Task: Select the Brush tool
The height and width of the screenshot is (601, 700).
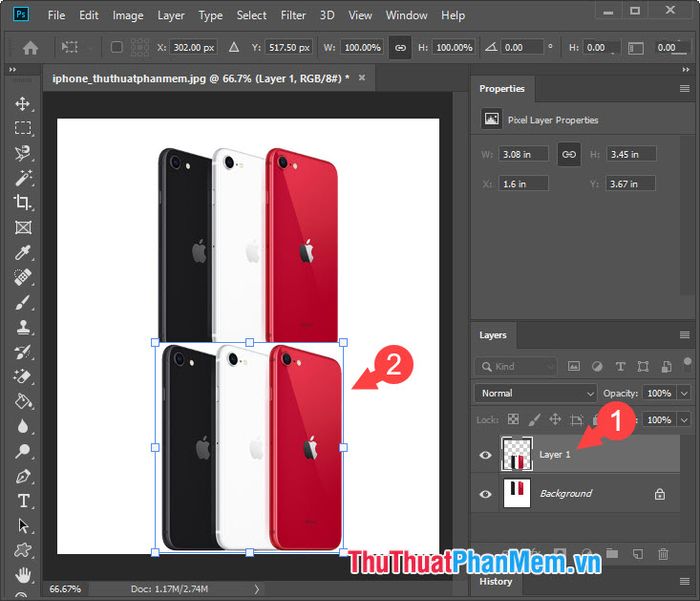Action: click(x=23, y=302)
